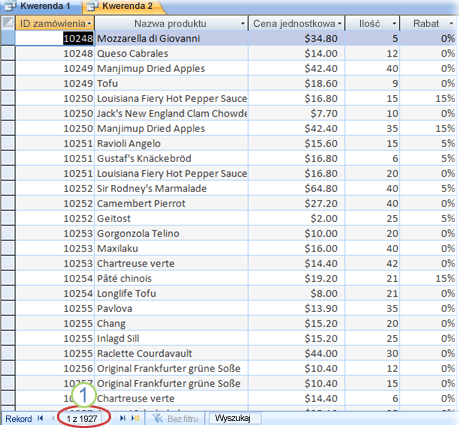Select the Tofu row selector
459x428 pixels.
[8, 83]
